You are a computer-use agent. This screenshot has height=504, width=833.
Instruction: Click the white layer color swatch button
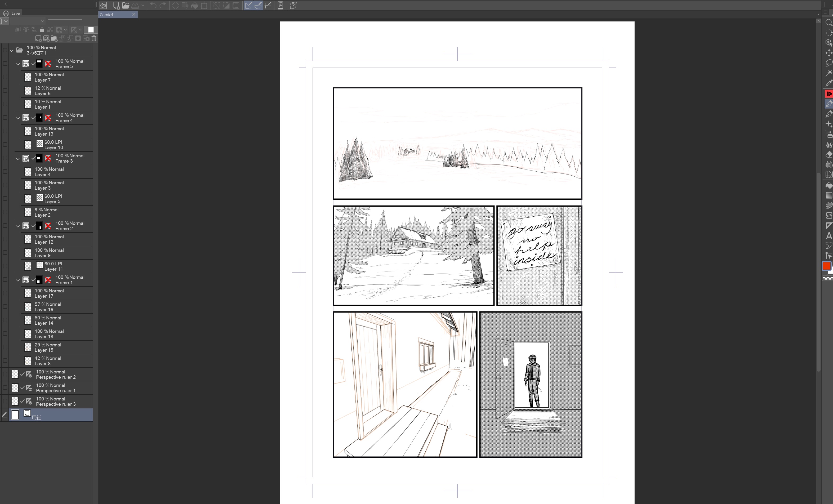pos(91,30)
